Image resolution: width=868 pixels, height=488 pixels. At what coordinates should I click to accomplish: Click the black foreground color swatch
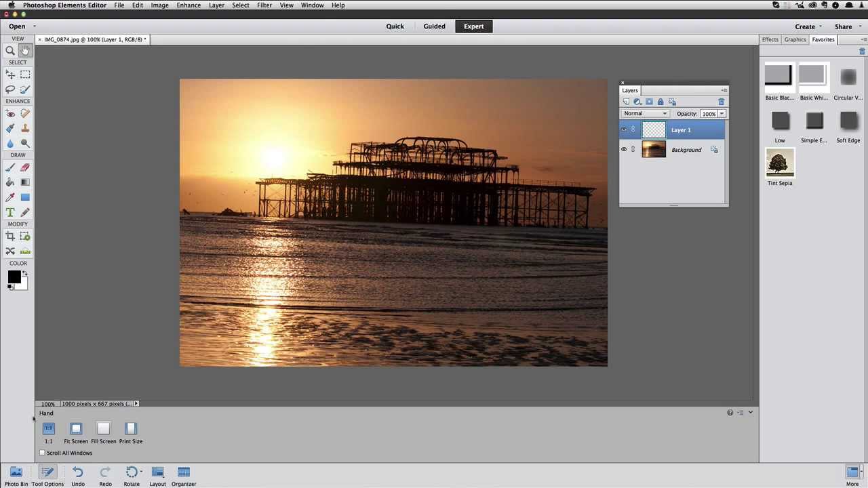[x=14, y=277]
